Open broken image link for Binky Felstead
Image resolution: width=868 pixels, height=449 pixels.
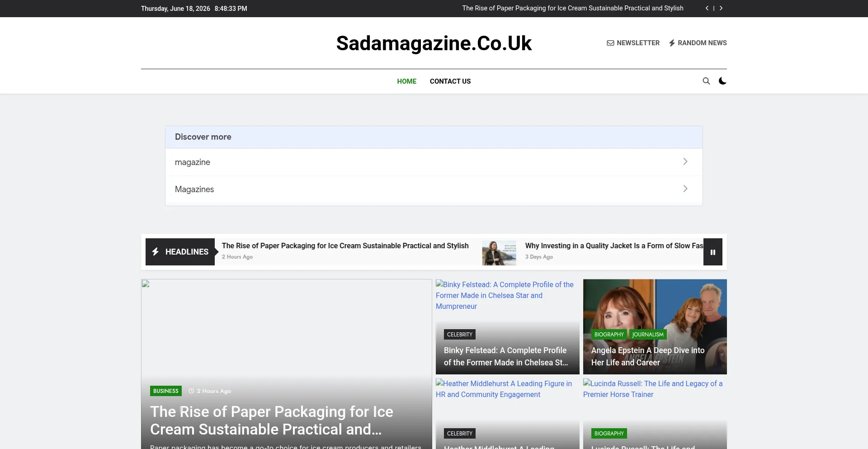tap(505, 295)
